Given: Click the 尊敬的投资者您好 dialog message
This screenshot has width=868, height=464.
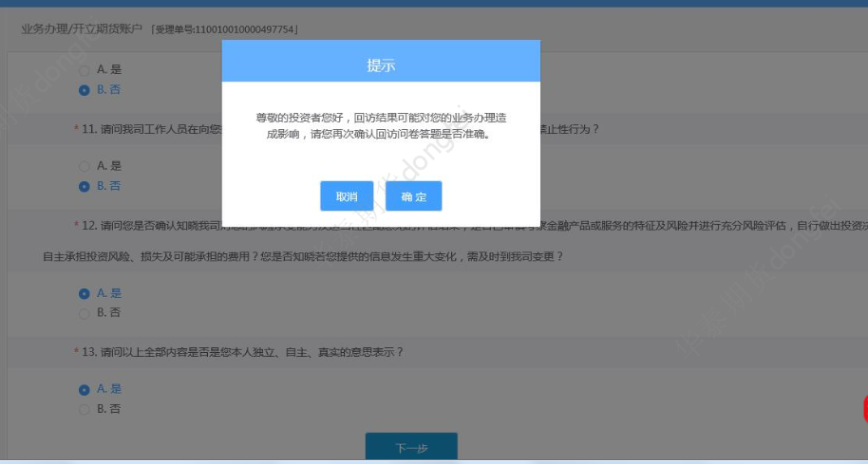Looking at the screenshot, I should [380, 125].
